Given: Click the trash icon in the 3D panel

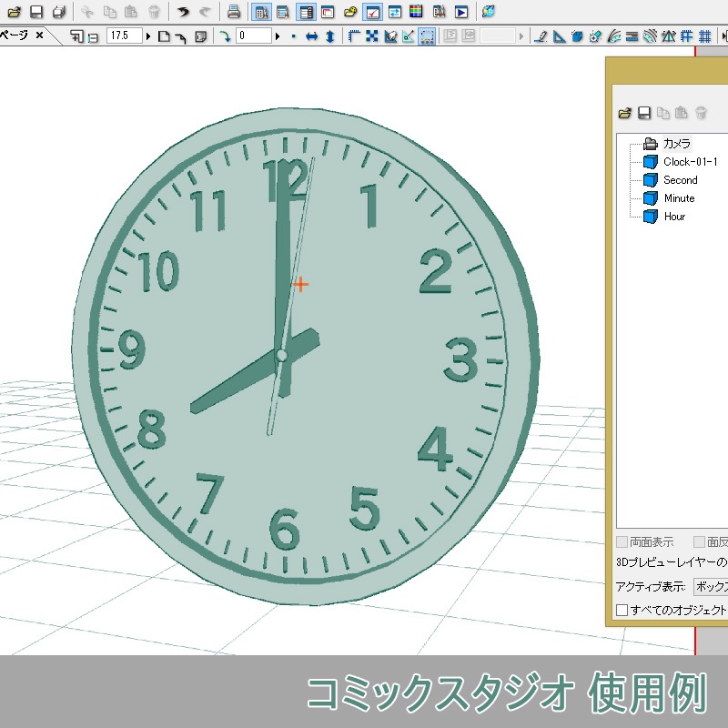Looking at the screenshot, I should click(702, 111).
